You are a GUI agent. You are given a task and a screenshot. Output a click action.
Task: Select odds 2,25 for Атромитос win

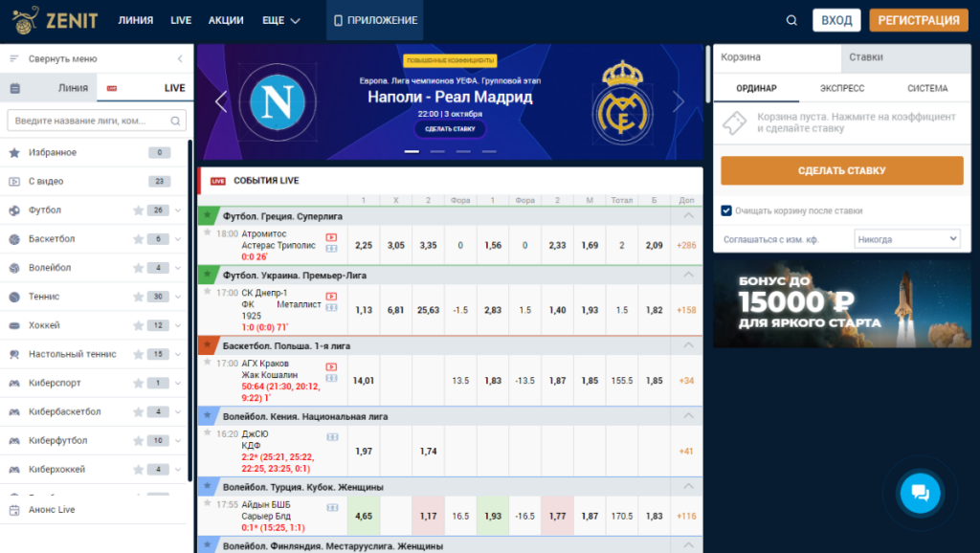point(364,246)
